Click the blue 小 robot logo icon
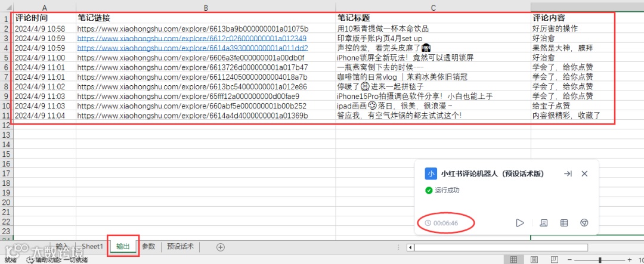Image resolution: width=644 pixels, height=264 pixels. click(x=431, y=173)
